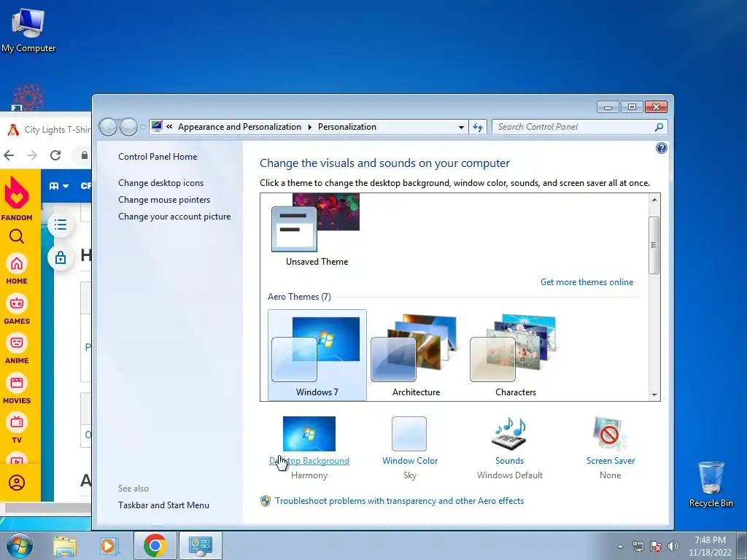747x560 pixels.
Task: Click the clock showing 7:48 PM
Action: click(x=710, y=545)
